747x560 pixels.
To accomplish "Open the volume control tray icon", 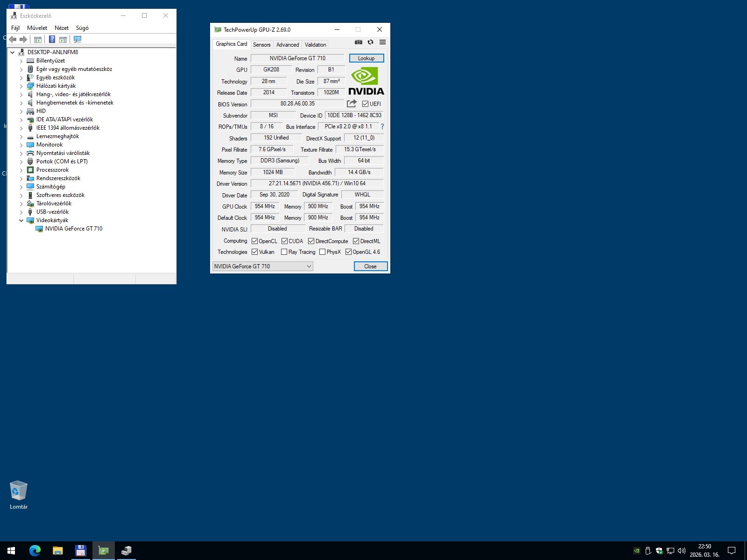I will (x=682, y=551).
